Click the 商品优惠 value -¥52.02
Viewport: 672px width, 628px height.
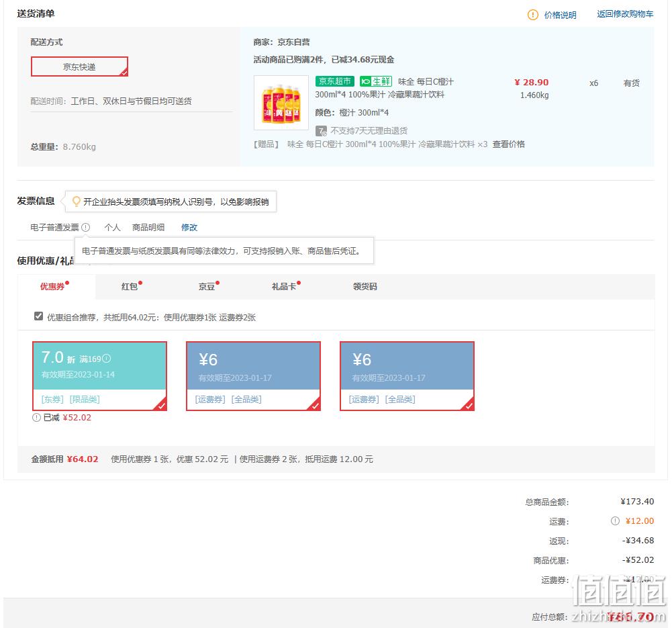point(638,560)
